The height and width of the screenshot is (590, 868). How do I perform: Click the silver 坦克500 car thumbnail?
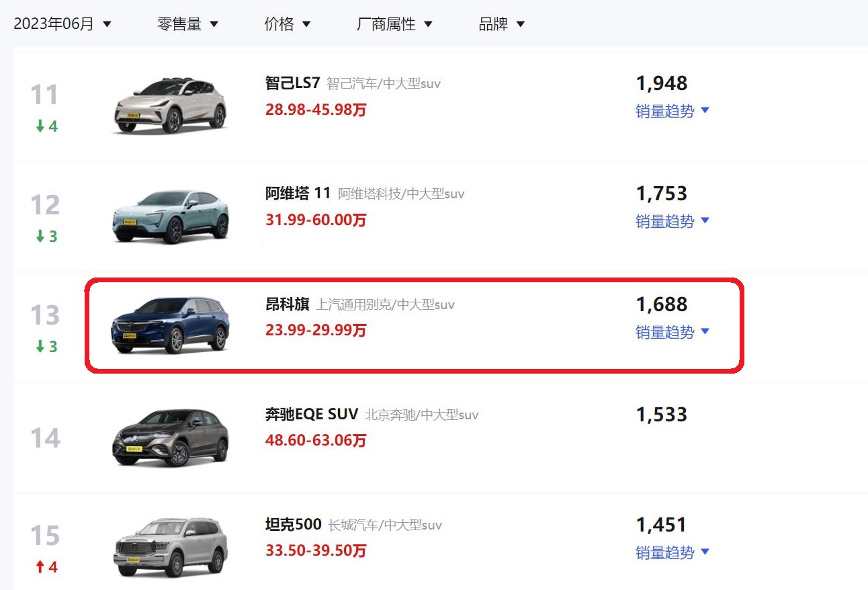pyautogui.click(x=170, y=547)
